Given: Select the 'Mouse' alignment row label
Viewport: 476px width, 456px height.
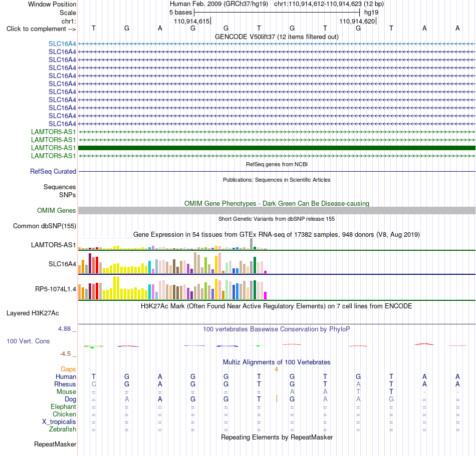Looking at the screenshot, I should [x=66, y=392].
